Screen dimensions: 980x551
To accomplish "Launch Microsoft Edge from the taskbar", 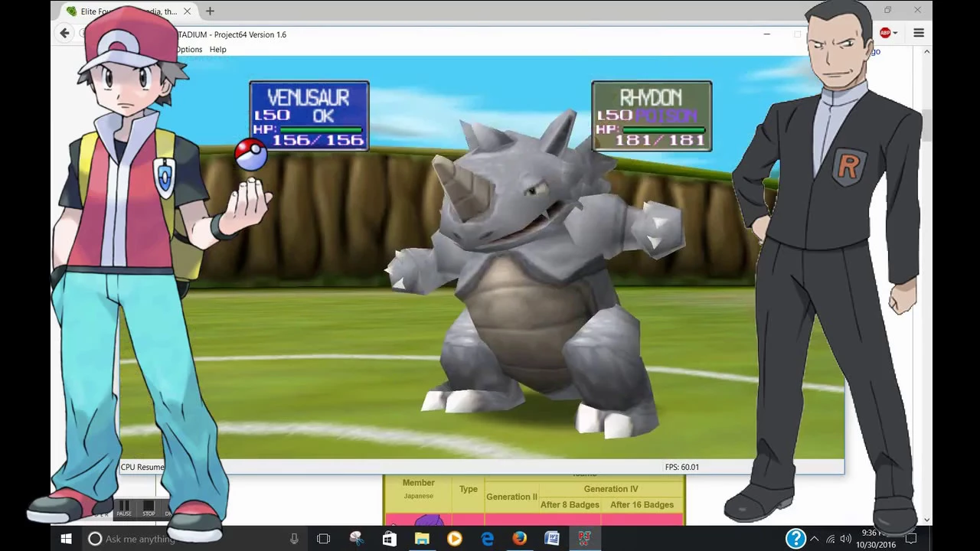I will pos(487,539).
